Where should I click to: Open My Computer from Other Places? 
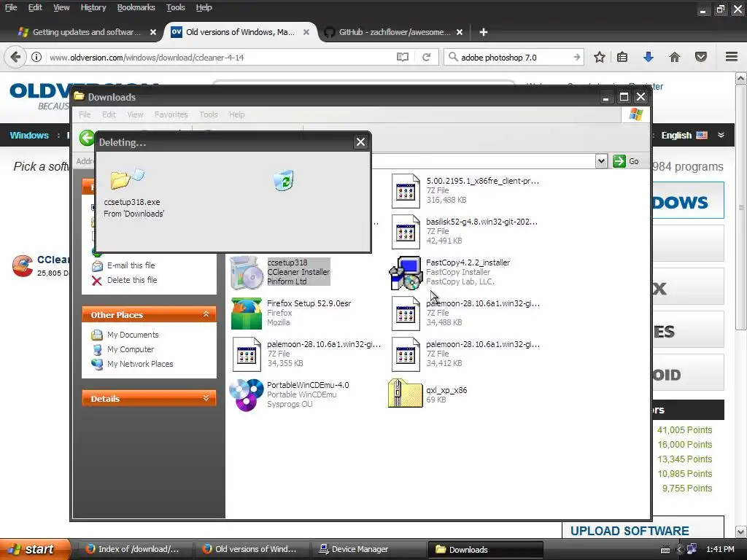[130, 349]
